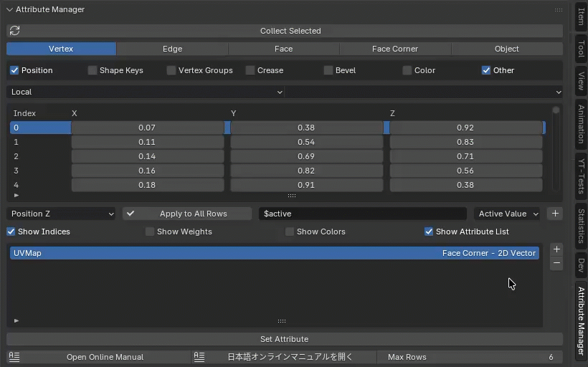This screenshot has height=367, width=588.
Task: Toggle the Show Weights checkbox
Action: pos(150,232)
